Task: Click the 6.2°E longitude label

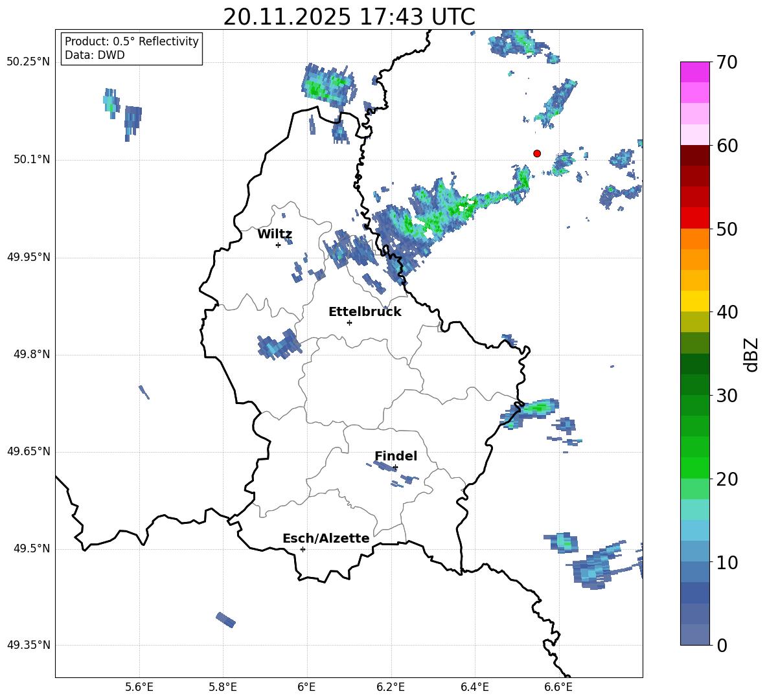Action: [391, 687]
